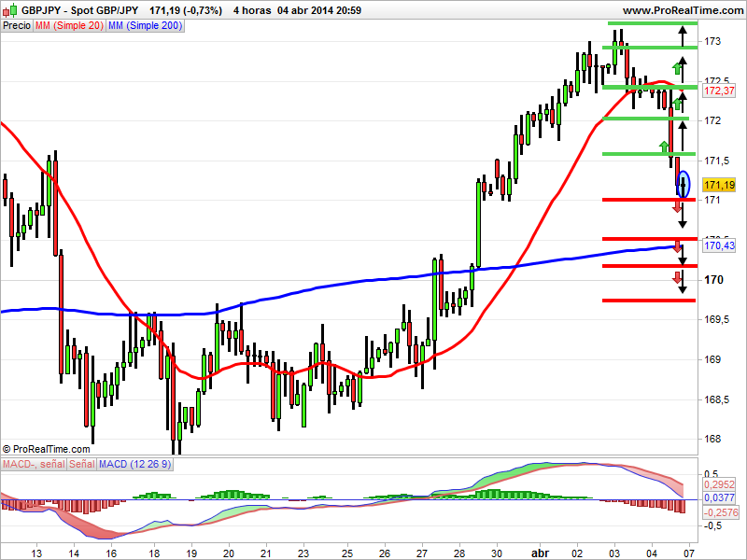This screenshot has width=747, height=560.
Task: Click the bold 170 price axis label
Action: (x=714, y=280)
